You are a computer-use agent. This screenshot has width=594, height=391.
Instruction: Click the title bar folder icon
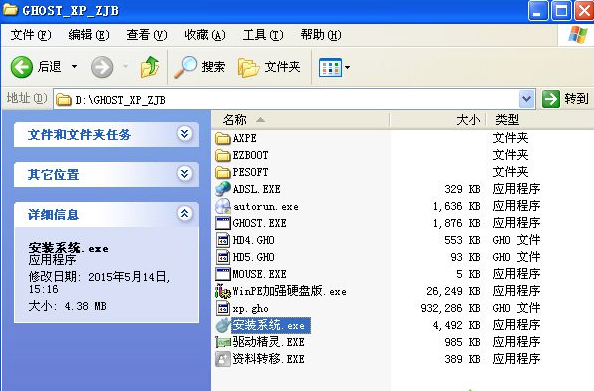(x=10, y=9)
